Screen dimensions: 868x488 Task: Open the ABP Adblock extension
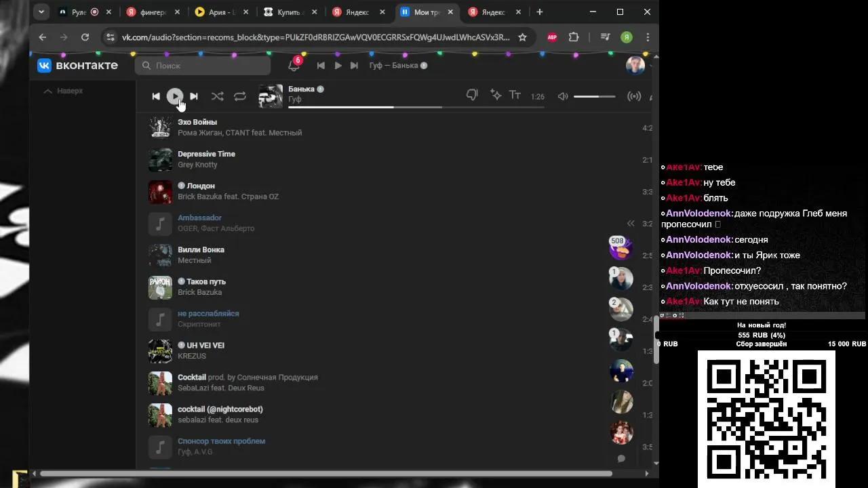point(552,37)
